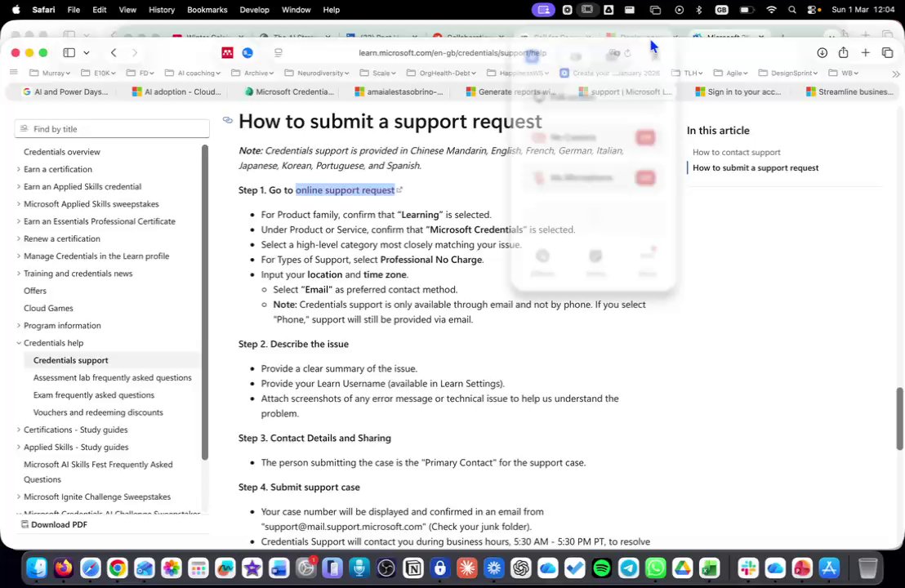905x588 pixels.
Task: Expand Microsoft Applied Skills sweepstakes
Action: click(91, 203)
